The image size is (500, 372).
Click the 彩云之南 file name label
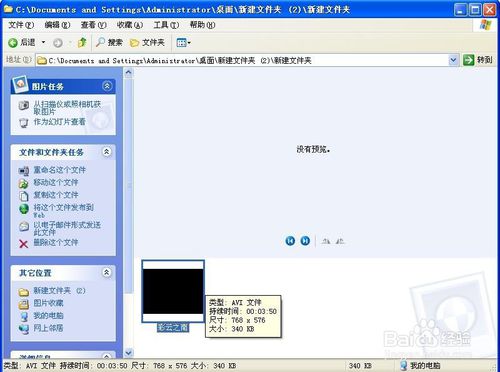coord(173,328)
